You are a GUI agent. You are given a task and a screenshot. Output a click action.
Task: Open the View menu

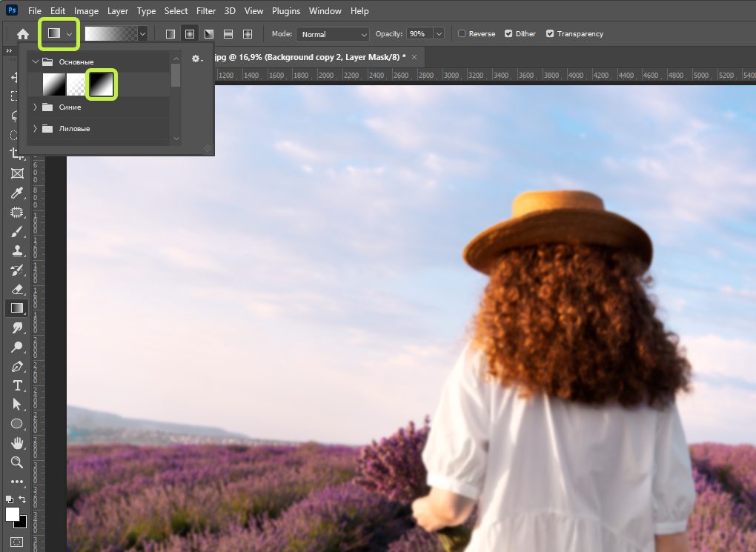pos(253,10)
